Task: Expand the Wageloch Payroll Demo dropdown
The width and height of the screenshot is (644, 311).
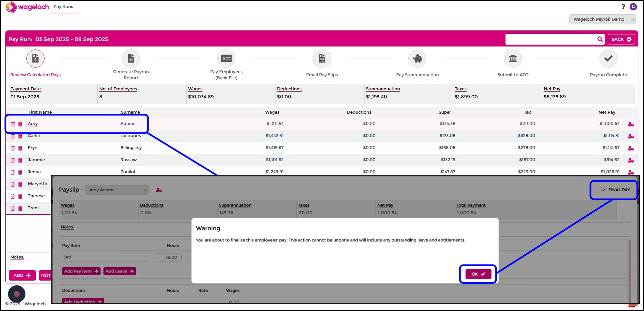Action: [x=602, y=19]
